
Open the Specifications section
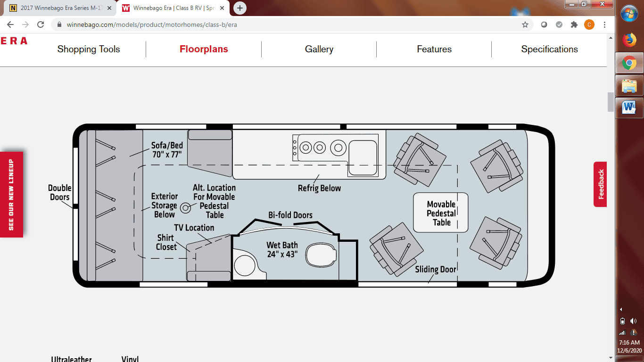(549, 49)
